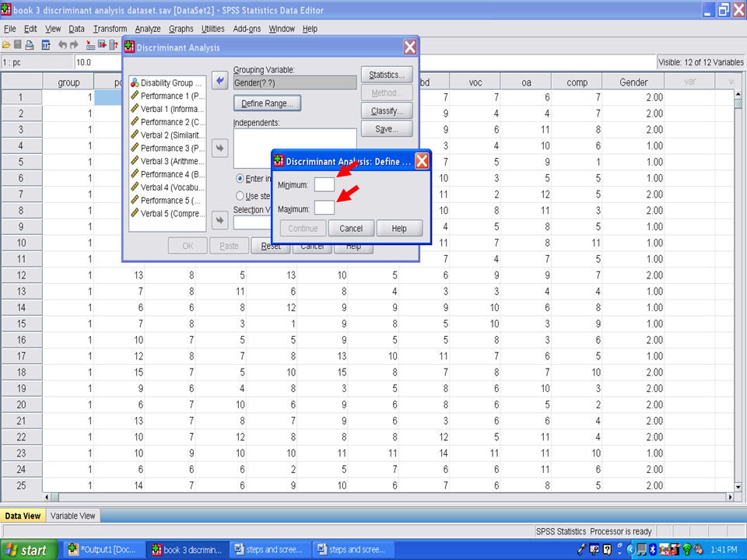Open the Windows Start menu
The image size is (747, 560).
28,550
